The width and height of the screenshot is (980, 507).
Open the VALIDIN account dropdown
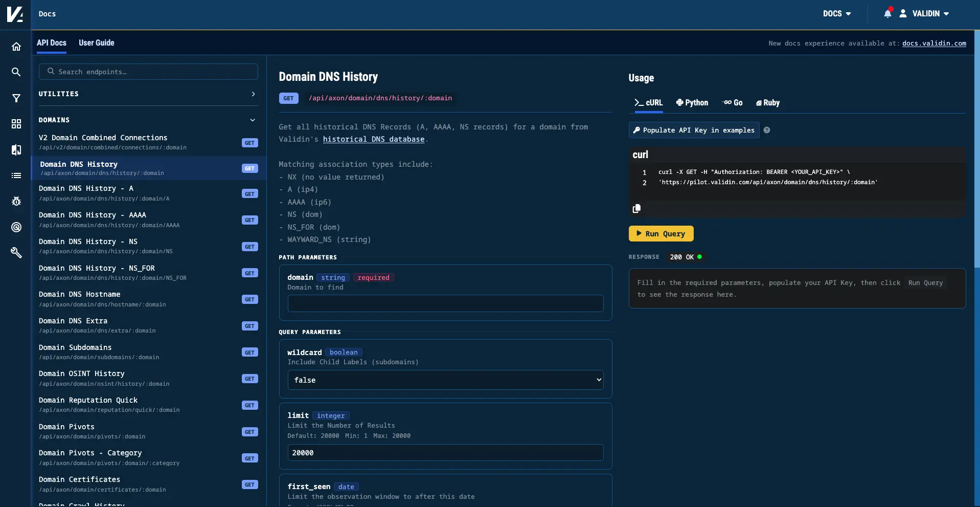click(930, 14)
